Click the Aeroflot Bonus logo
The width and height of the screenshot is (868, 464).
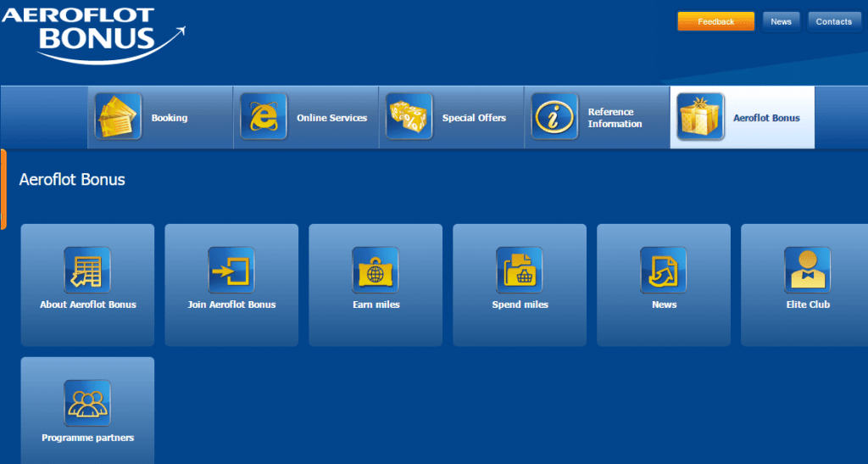[93, 34]
